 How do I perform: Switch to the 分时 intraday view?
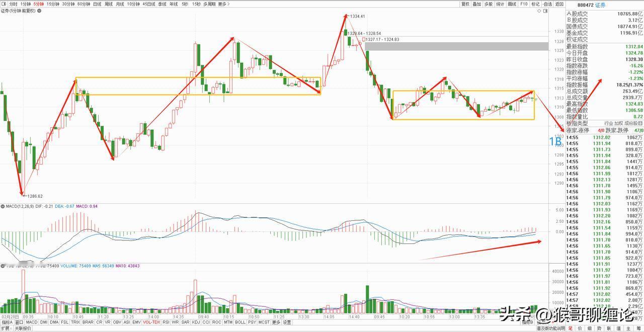pos(13,4)
